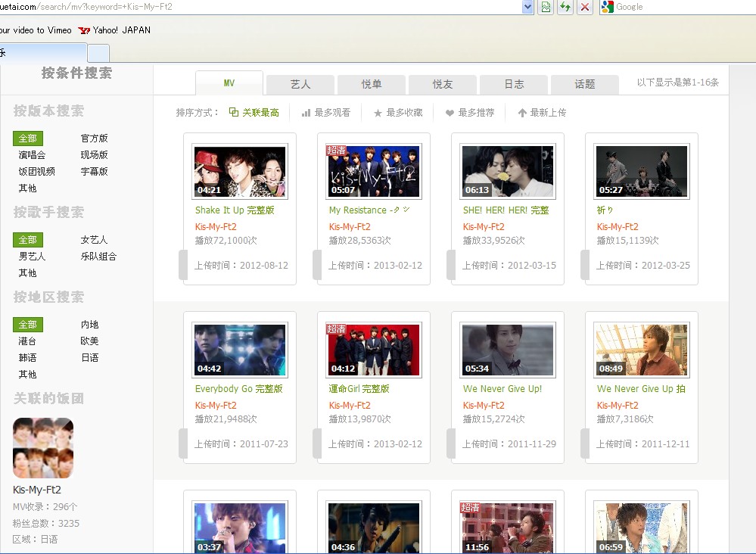
Task: Click the green refresh arrows icon
Action: pos(565,7)
